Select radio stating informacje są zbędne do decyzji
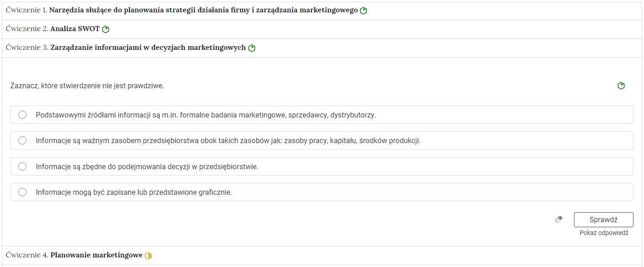 tap(22, 166)
